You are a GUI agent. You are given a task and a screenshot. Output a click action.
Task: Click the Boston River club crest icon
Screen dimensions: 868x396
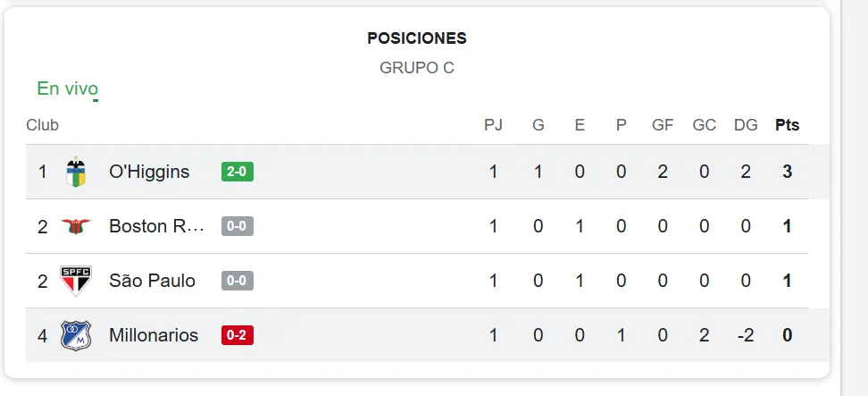(76, 226)
